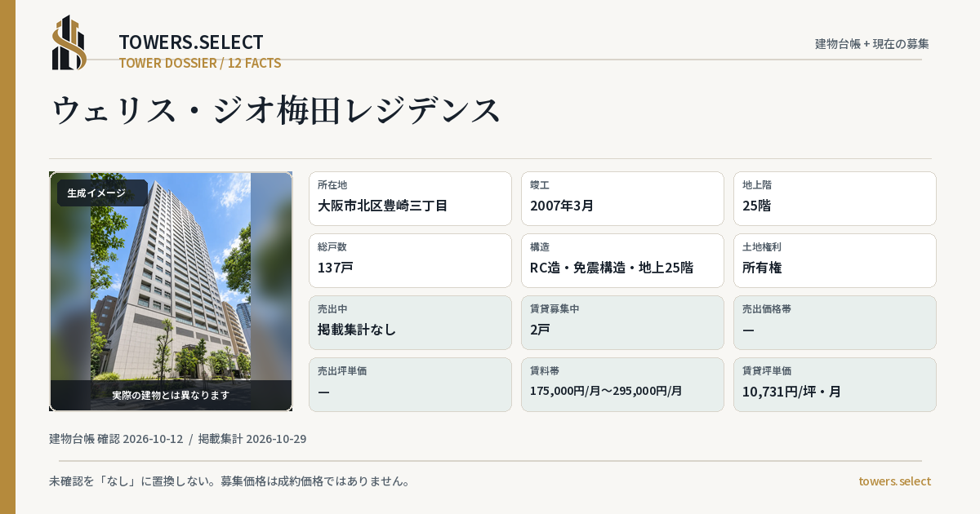Select the 賃料帯 card 175,000円/月〜295,000円/月

622,384
